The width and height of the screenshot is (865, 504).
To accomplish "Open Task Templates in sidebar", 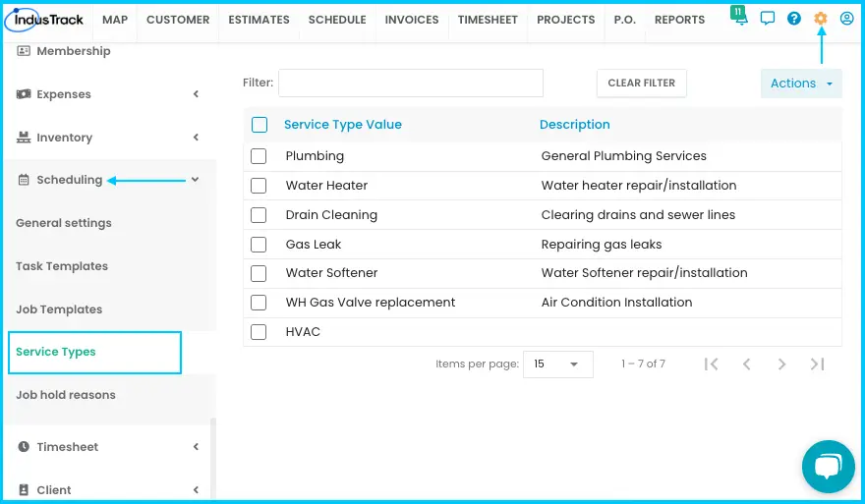I will pos(62,266).
